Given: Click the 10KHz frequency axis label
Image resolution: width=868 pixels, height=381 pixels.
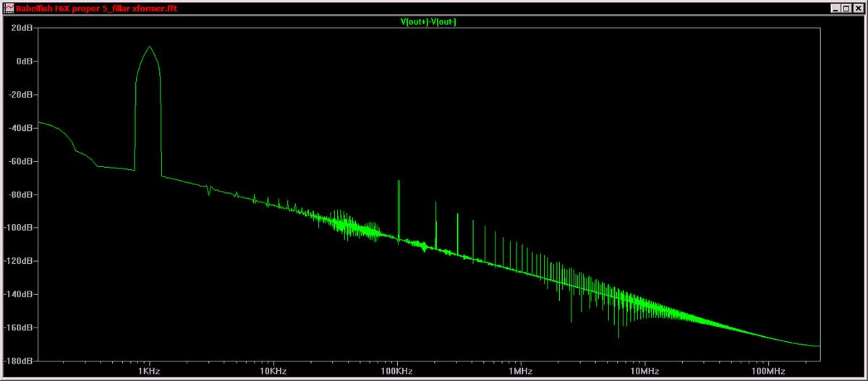Looking at the screenshot, I should pyautogui.click(x=273, y=372).
